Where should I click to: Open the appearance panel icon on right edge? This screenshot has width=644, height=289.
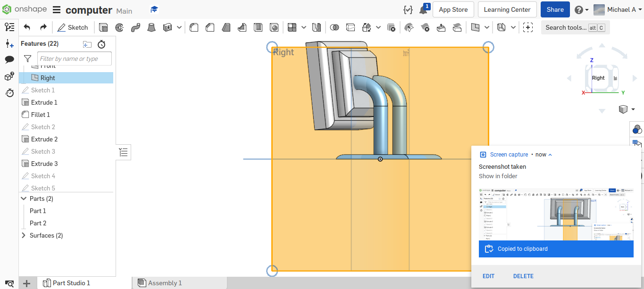tap(637, 129)
